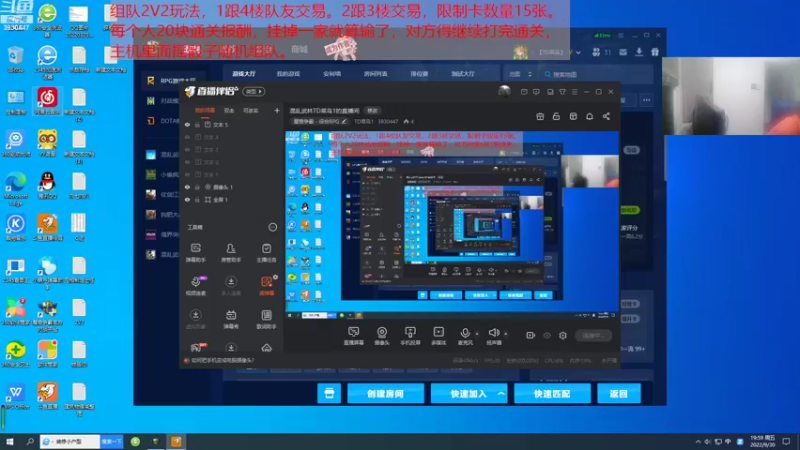Viewport: 800px width, 450px height.
Task: Select the 全屏 1 source row
Action: [x=232, y=199]
